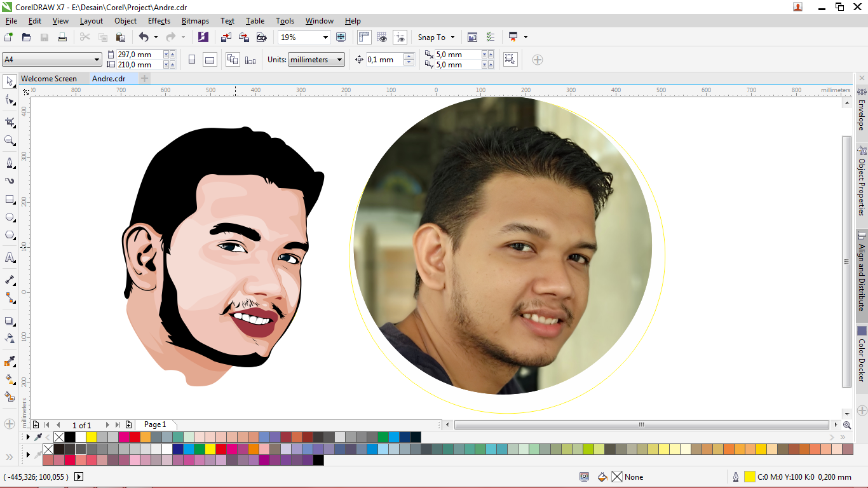
Task: Click the Import icon
Action: [x=226, y=37]
